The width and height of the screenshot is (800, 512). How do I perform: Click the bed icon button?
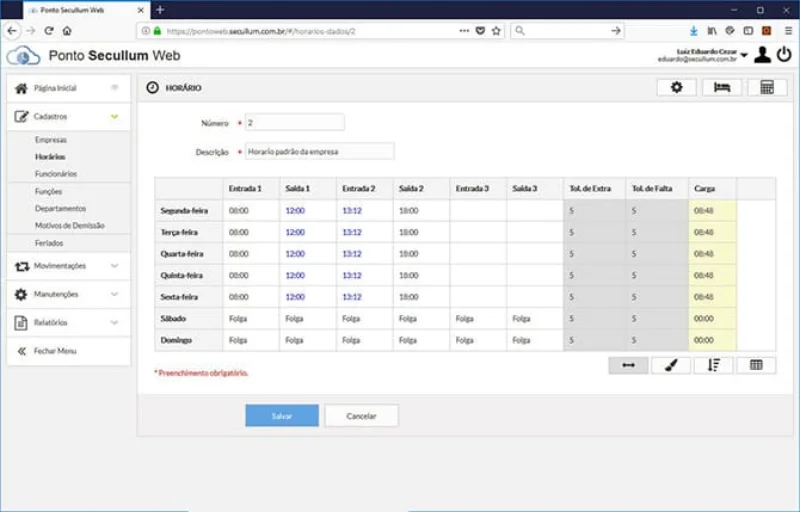tap(721, 88)
